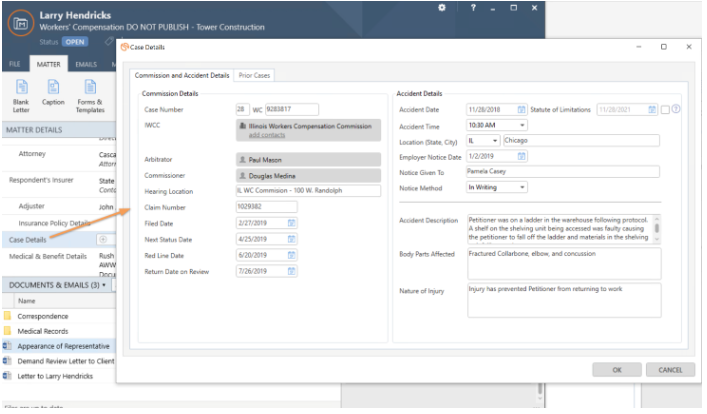Image resolution: width=707 pixels, height=414 pixels.
Task: Click the Nature of Injury text box
Action: (564, 300)
